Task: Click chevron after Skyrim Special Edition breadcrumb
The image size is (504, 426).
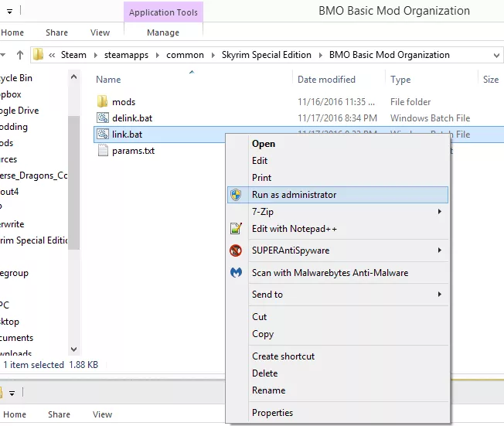Action: tap(320, 56)
